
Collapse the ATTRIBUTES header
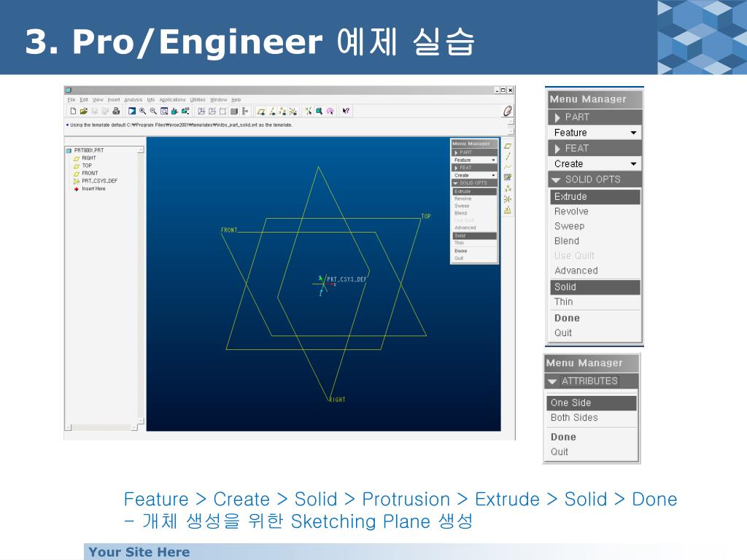click(x=591, y=381)
